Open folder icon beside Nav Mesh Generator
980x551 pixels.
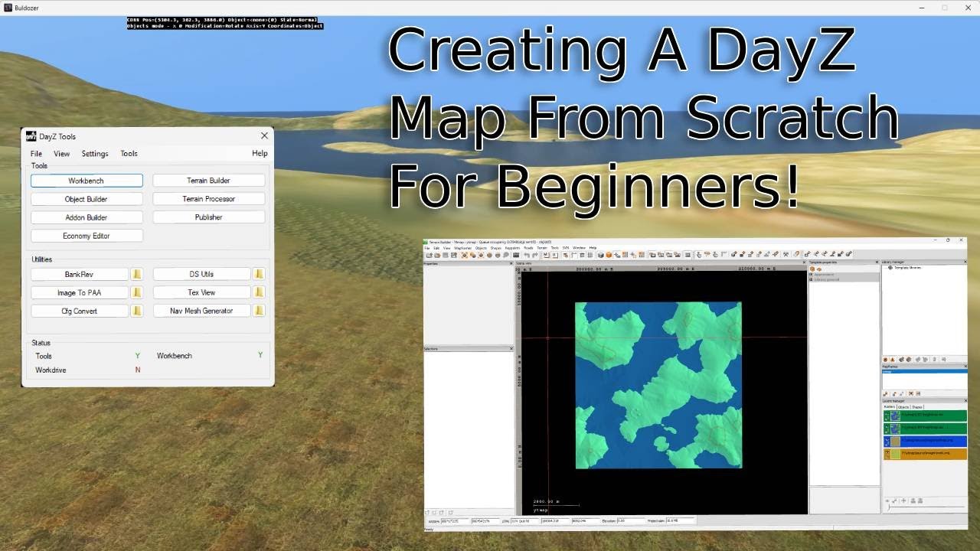tap(259, 311)
